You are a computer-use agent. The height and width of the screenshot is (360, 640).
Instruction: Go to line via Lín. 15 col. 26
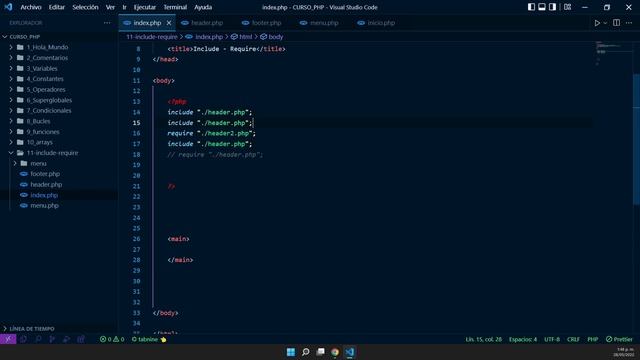point(484,339)
